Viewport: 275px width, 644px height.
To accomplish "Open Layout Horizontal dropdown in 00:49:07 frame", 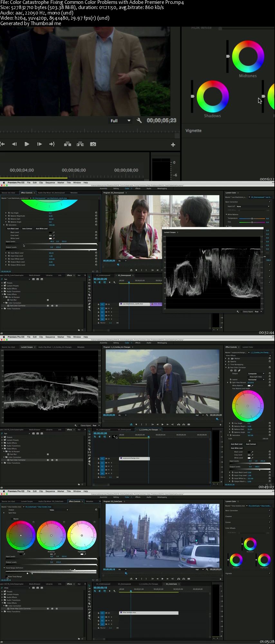I will pyautogui.click(x=257, y=380).
